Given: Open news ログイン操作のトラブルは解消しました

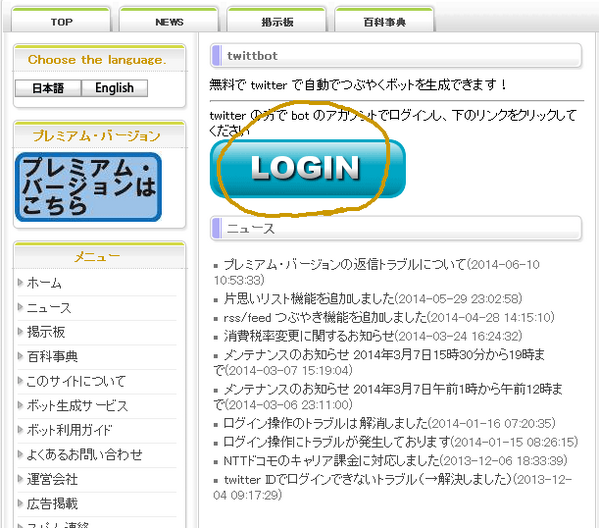Looking at the screenshot, I should coord(325,423).
